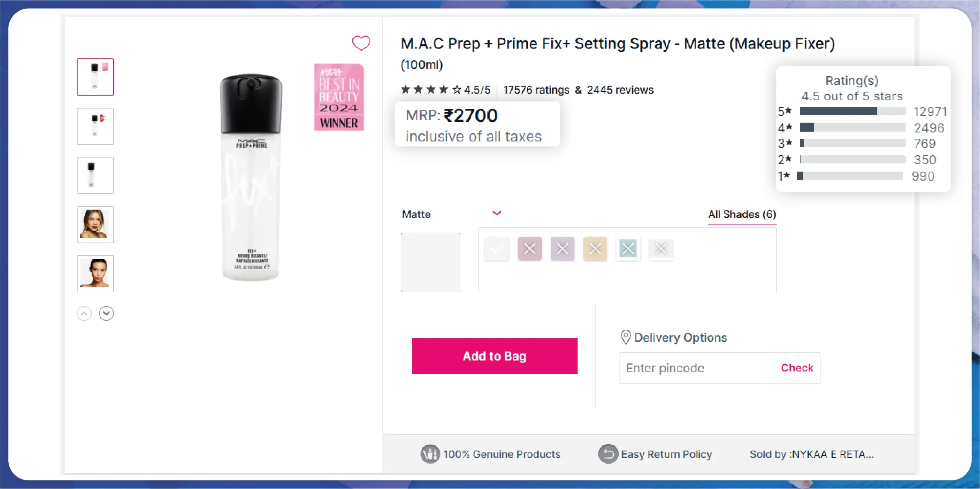The width and height of the screenshot is (980, 489).
Task: Click the Easy Return Policy icon
Action: (x=608, y=454)
